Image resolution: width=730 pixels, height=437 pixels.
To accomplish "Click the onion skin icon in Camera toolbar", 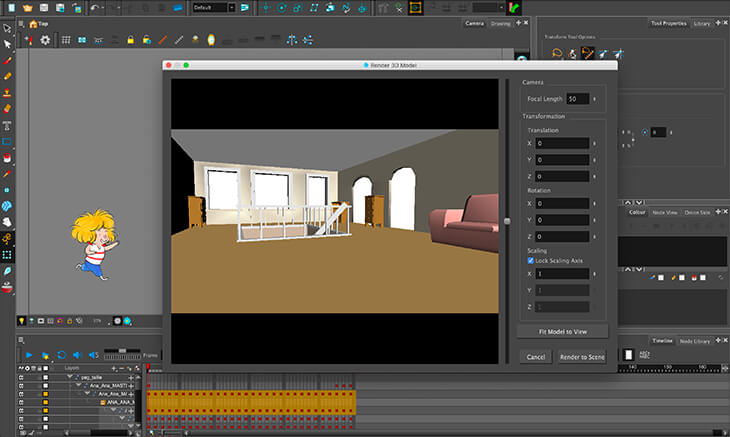I will coord(211,40).
